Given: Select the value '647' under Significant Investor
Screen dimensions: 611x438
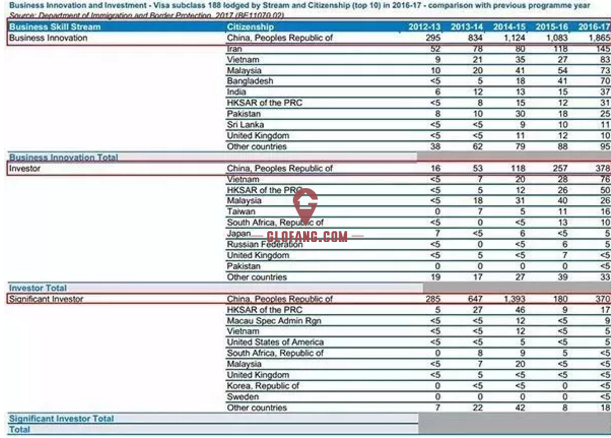Looking at the screenshot, I should (x=475, y=299).
